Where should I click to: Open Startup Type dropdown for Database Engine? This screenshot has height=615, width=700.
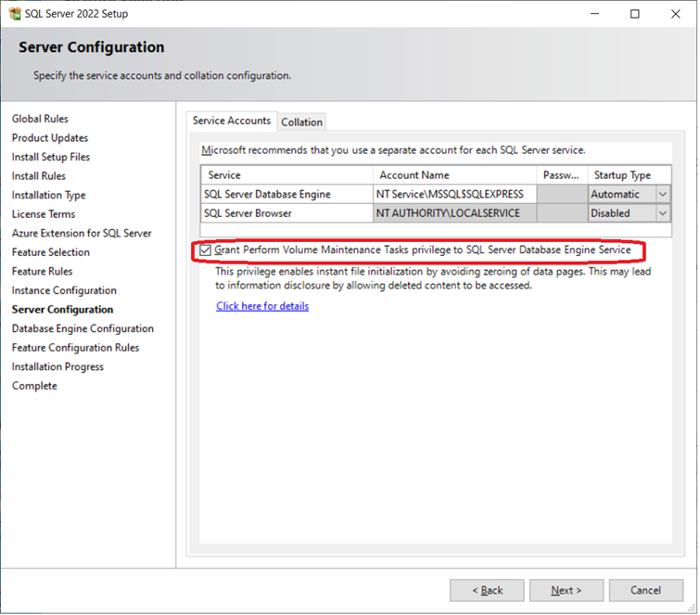click(x=664, y=195)
